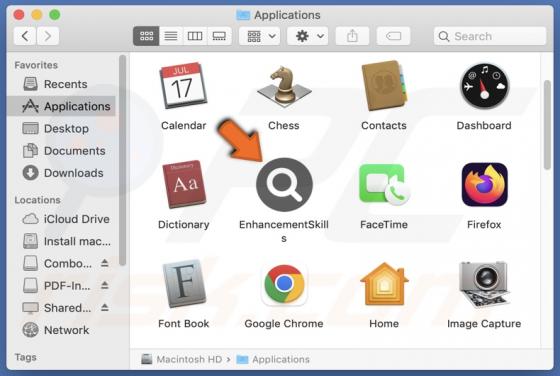Click the sidebar scrollbar

point(122,161)
